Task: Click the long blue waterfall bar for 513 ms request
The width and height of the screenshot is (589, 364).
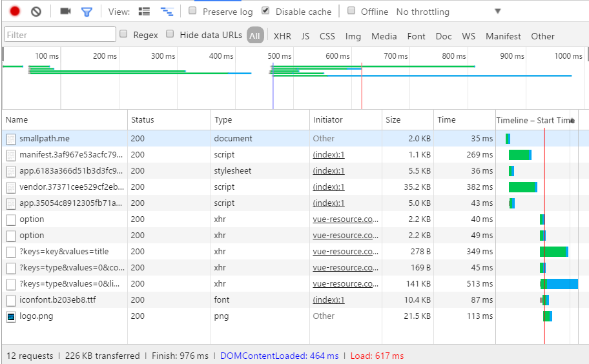Action: coord(562,284)
